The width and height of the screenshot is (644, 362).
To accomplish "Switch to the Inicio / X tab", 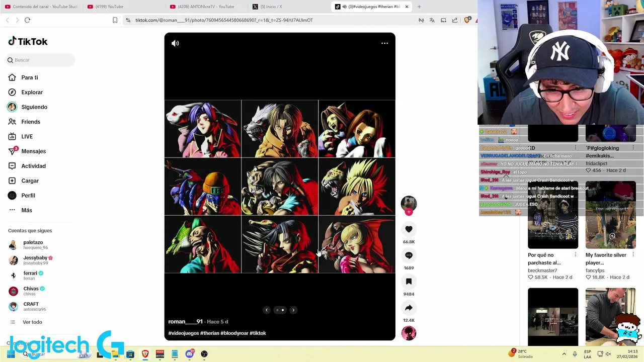I will tap(289, 7).
